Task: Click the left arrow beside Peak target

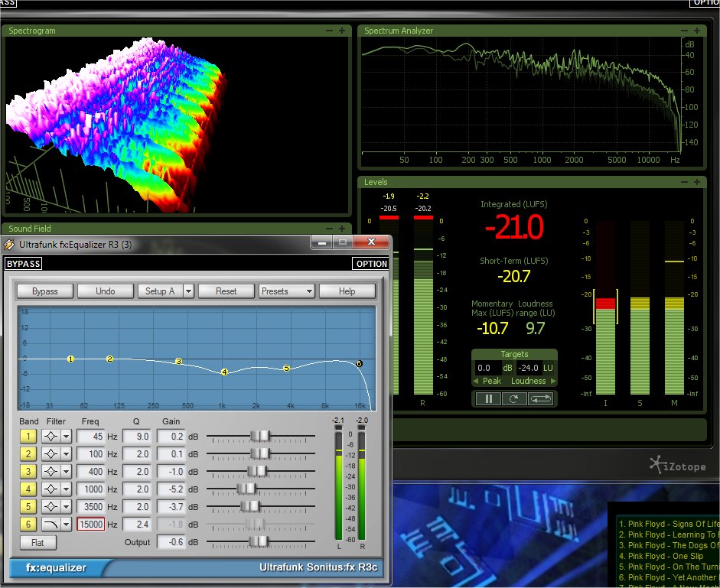Action: [x=476, y=381]
